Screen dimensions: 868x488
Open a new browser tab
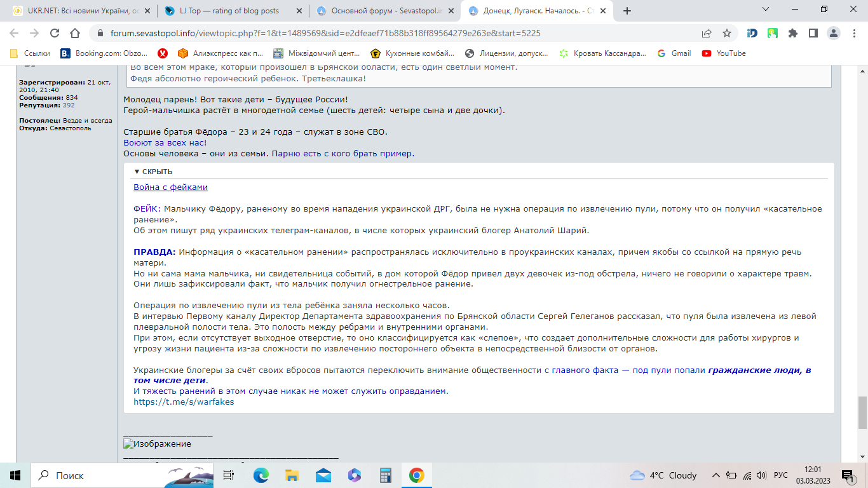click(627, 11)
